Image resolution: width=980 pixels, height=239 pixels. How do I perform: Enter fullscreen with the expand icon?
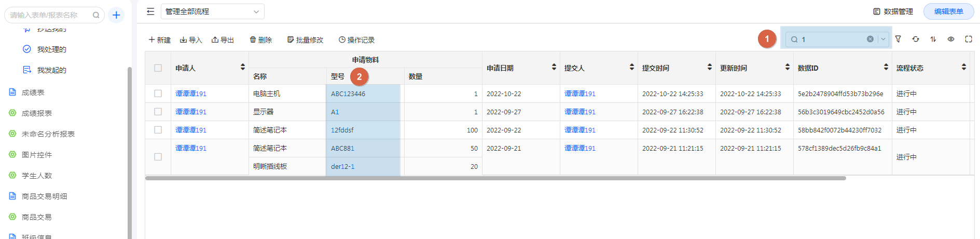tap(968, 39)
